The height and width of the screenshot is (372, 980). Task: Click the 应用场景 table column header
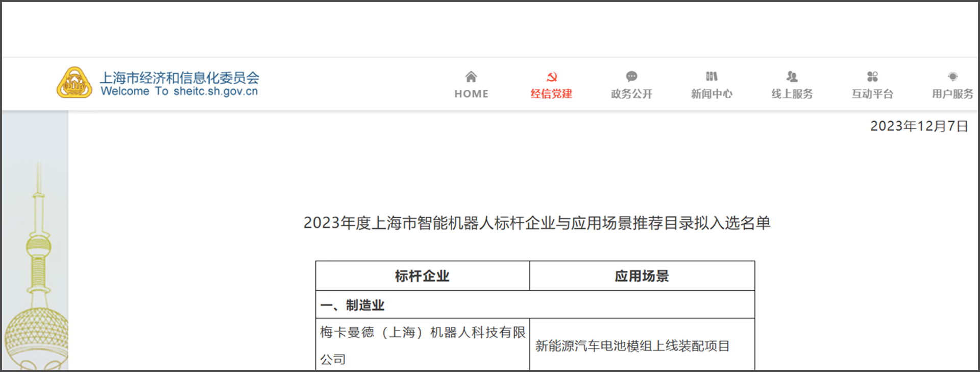pyautogui.click(x=642, y=276)
